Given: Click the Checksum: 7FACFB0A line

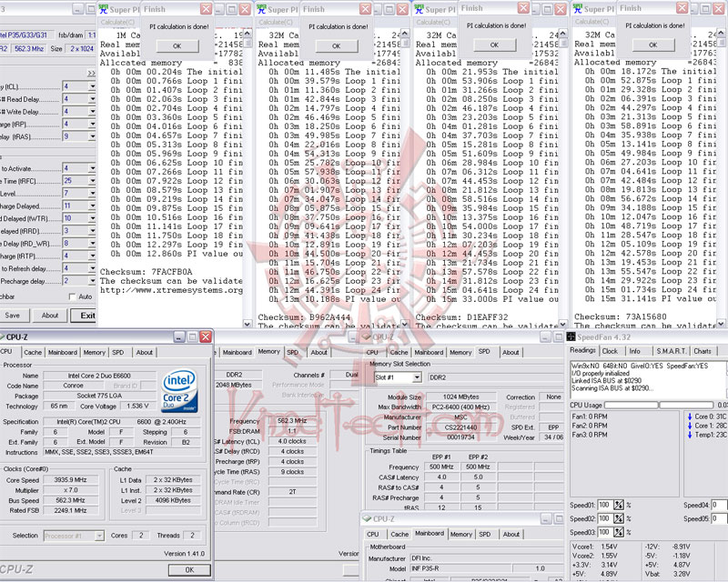Looking at the screenshot, I should (147, 272).
